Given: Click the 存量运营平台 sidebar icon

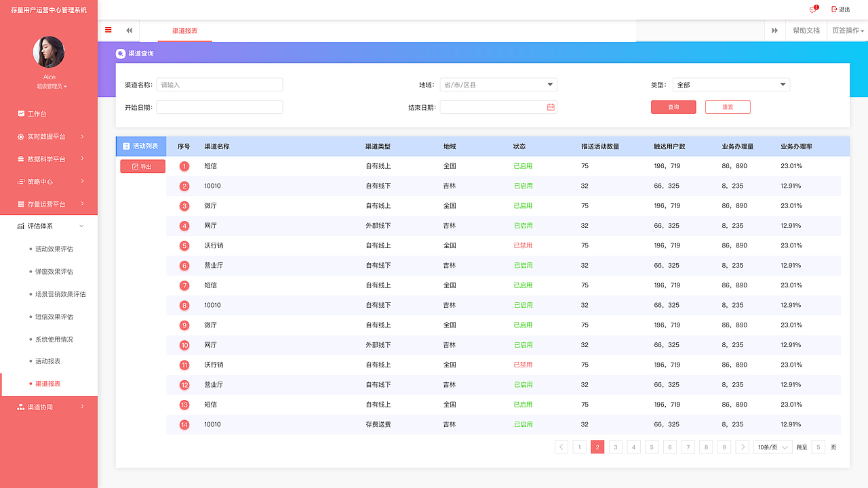Looking at the screenshot, I should point(21,204).
